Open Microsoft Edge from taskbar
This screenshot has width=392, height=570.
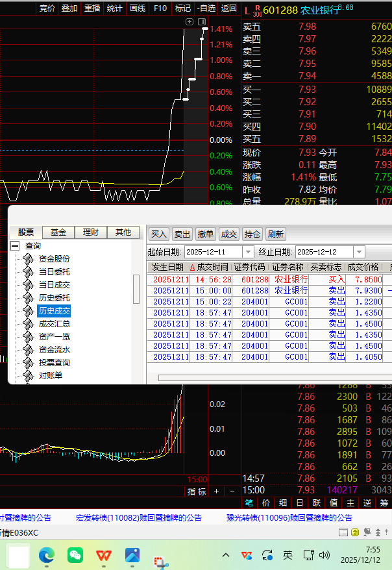[47, 555]
